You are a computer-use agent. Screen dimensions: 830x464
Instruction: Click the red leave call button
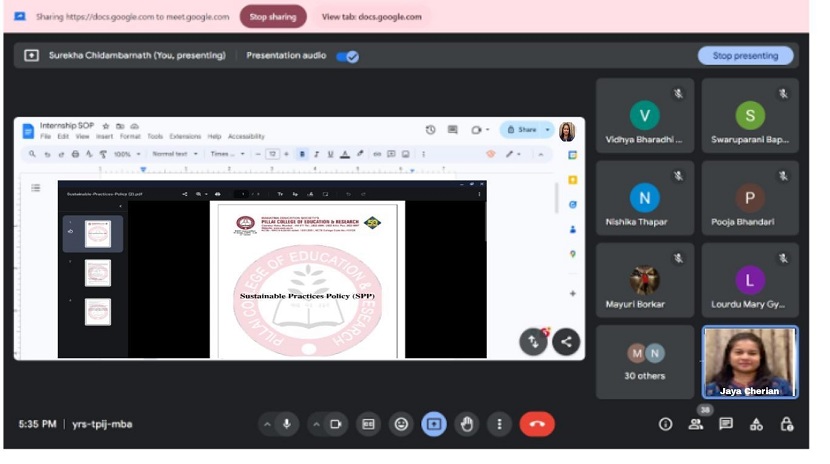[536, 424]
